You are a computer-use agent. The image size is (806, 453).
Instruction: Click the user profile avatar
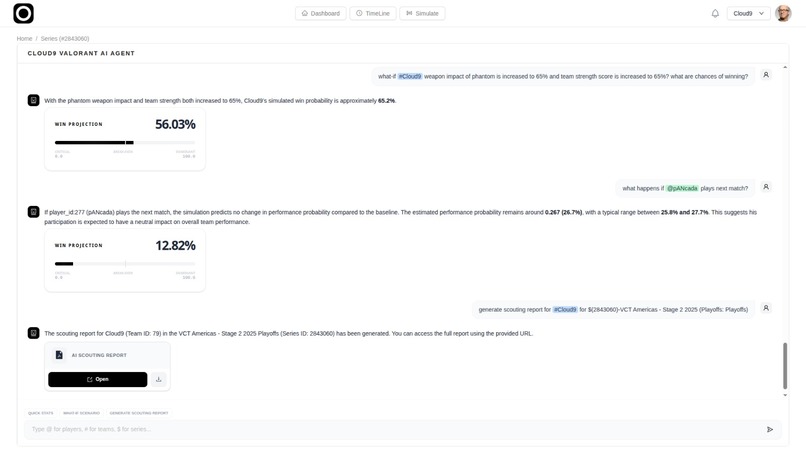[783, 13]
